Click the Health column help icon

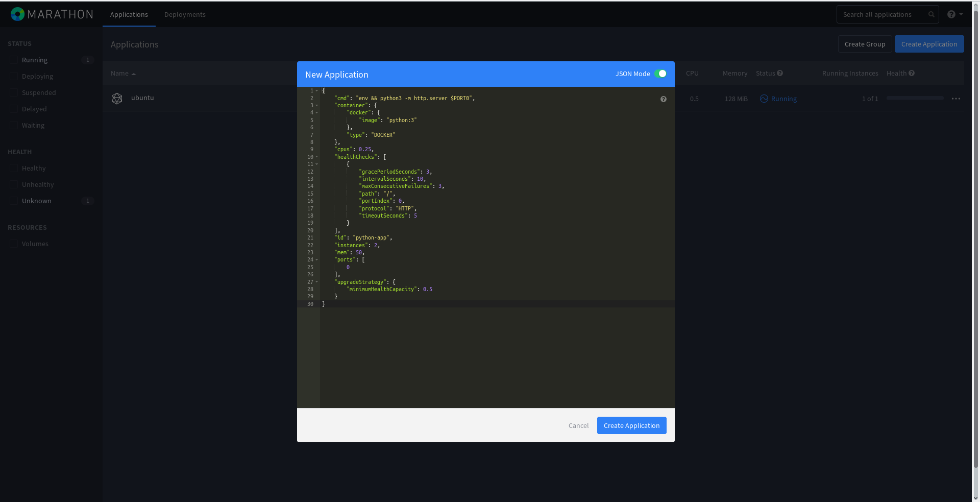[x=912, y=73]
